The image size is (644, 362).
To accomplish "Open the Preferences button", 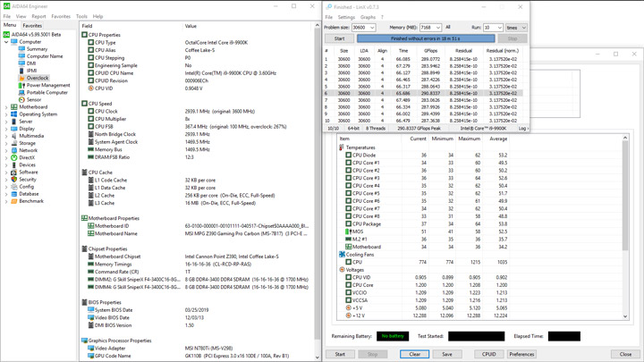I will click(521, 354).
